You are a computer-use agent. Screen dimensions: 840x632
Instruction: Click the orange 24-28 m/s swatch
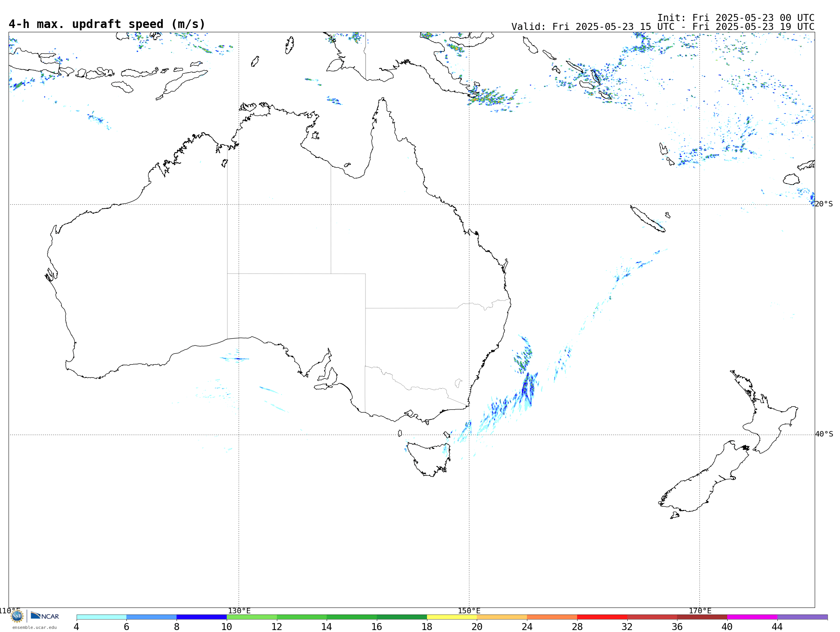click(552, 617)
